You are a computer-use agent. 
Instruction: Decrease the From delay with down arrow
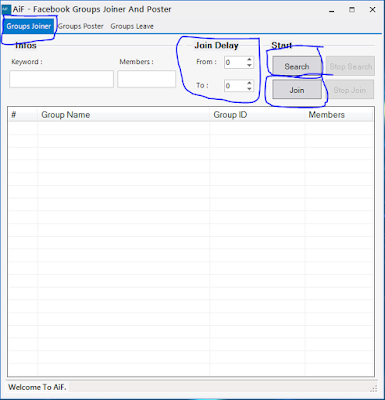pos(249,65)
